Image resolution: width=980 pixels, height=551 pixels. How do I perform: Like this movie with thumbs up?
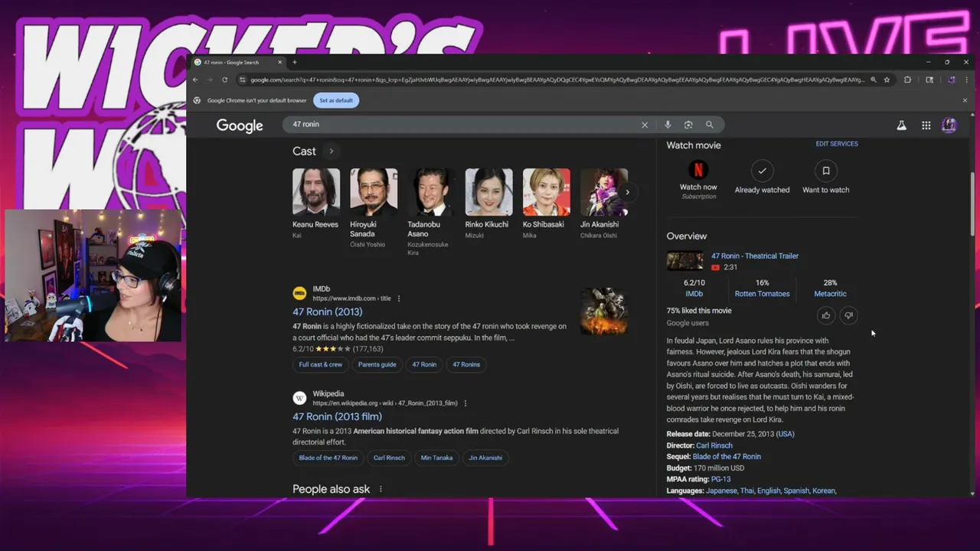(826, 315)
